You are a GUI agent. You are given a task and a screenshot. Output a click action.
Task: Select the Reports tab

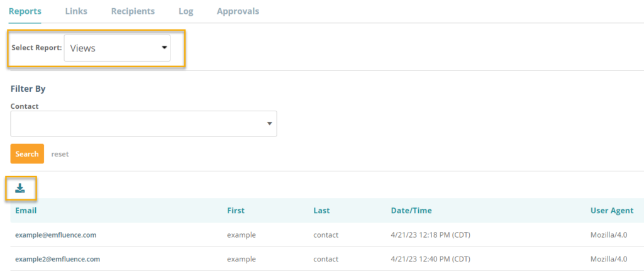coord(25,11)
